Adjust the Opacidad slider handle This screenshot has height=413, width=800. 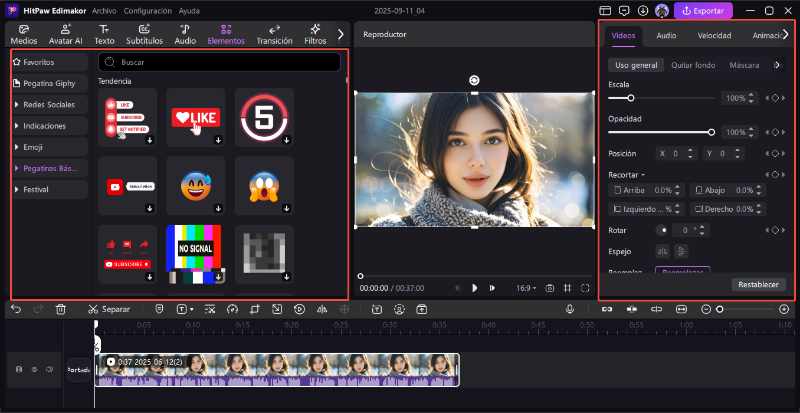(x=712, y=132)
